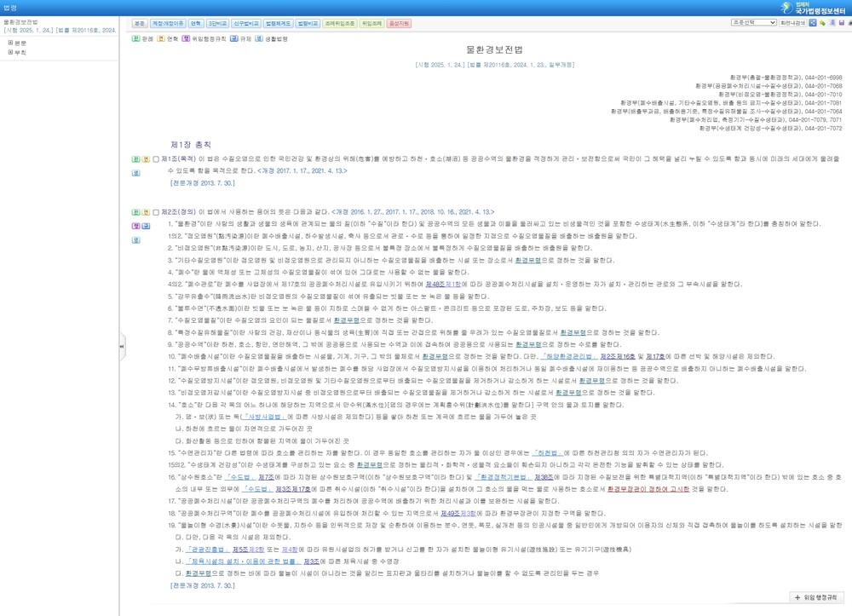The width and height of the screenshot is (852, 616).
Task: Collapse the left panel with splitter handle
Action: pos(121,346)
